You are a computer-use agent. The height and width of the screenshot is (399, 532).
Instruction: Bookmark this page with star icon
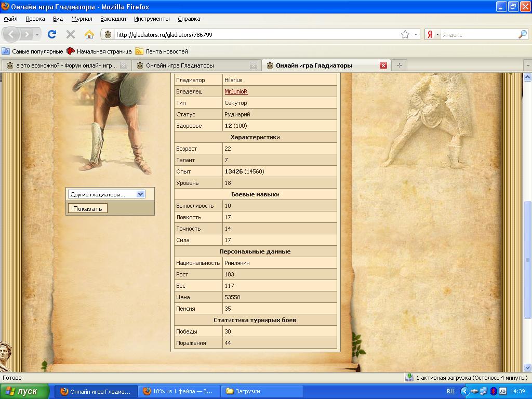405,35
